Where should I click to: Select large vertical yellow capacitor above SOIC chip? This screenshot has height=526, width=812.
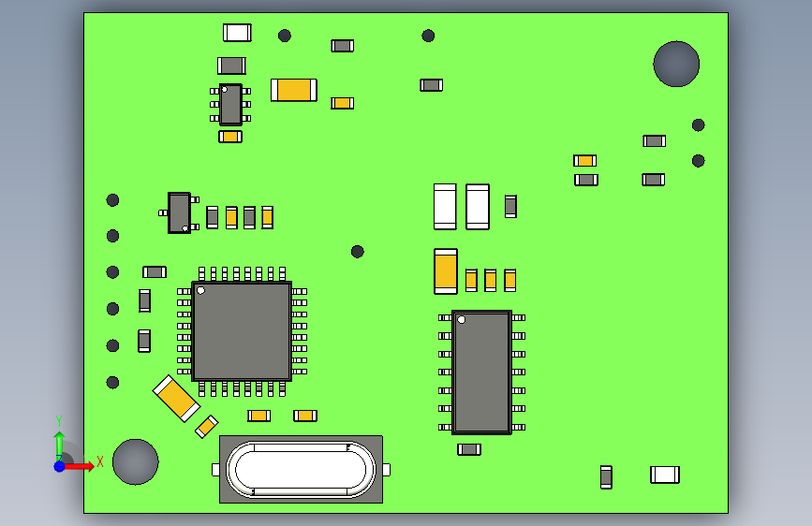[x=446, y=271]
